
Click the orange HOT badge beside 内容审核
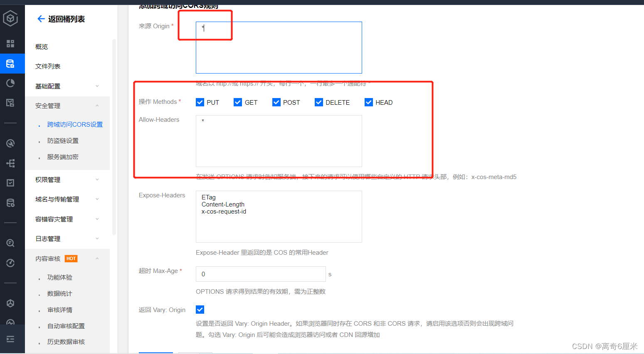pyautogui.click(x=71, y=258)
